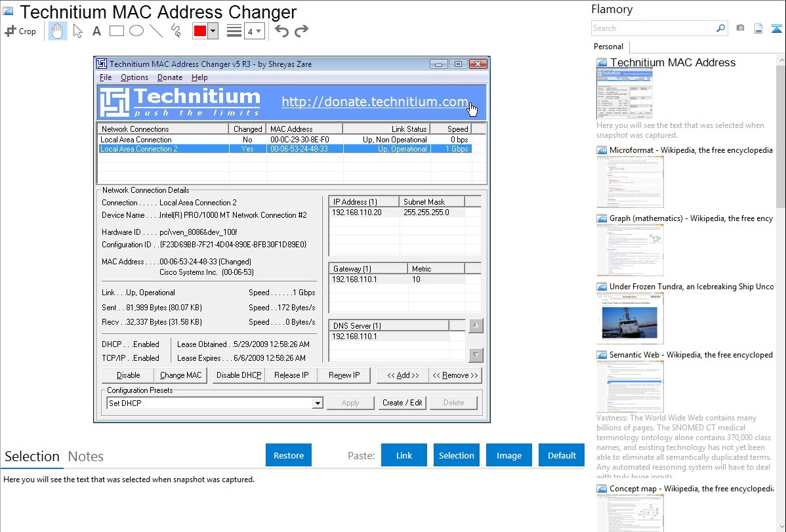Click the DNS Server up arrow button
Image resolution: width=786 pixels, height=532 pixels.
(476, 325)
